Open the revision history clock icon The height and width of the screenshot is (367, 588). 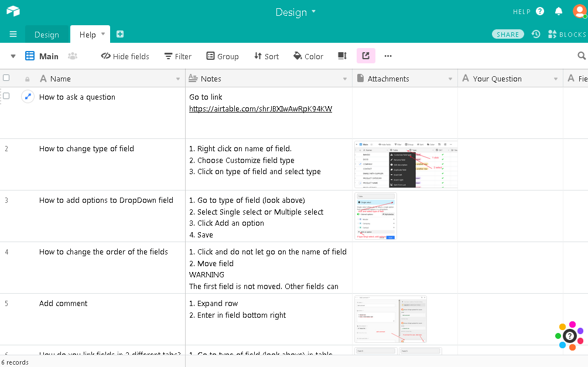536,34
